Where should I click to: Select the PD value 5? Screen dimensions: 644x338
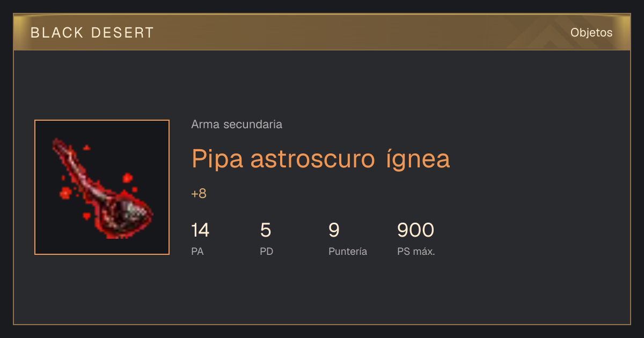click(x=266, y=230)
